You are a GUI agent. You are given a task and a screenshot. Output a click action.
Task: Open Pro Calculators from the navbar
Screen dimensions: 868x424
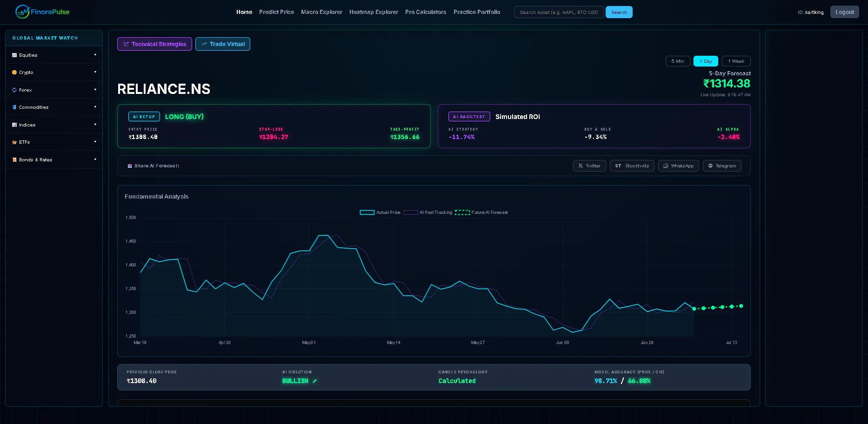426,12
